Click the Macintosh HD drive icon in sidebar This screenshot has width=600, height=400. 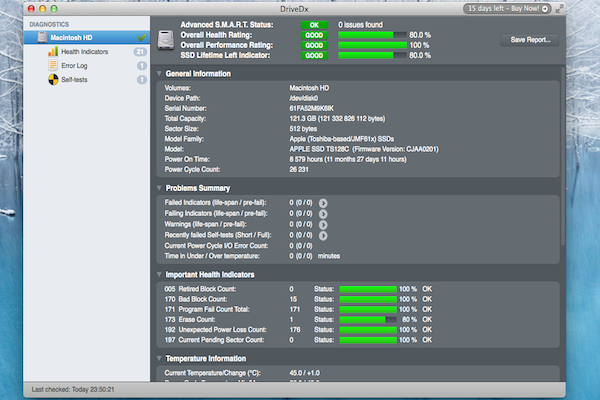click(42, 37)
